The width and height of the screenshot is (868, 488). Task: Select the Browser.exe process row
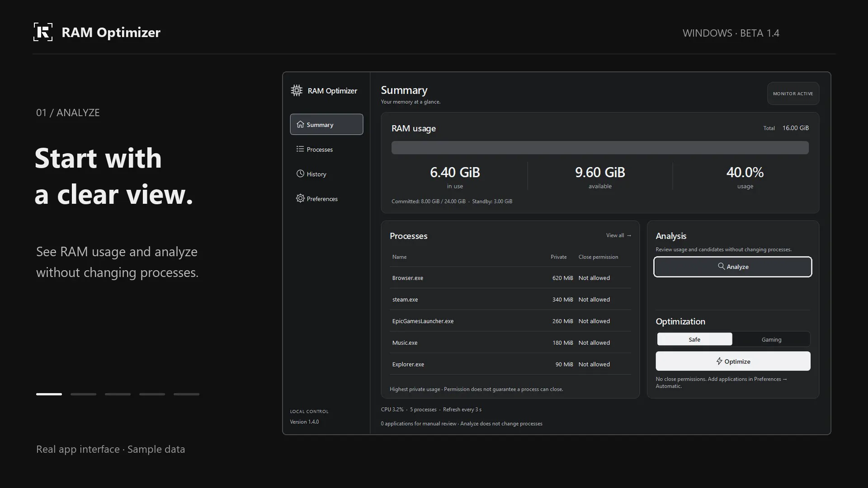tap(510, 278)
